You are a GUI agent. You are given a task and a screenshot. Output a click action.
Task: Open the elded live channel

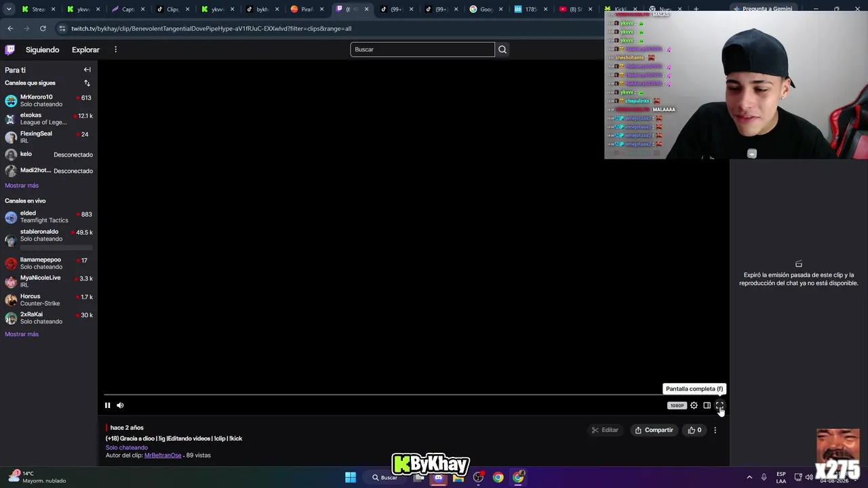coord(48,217)
